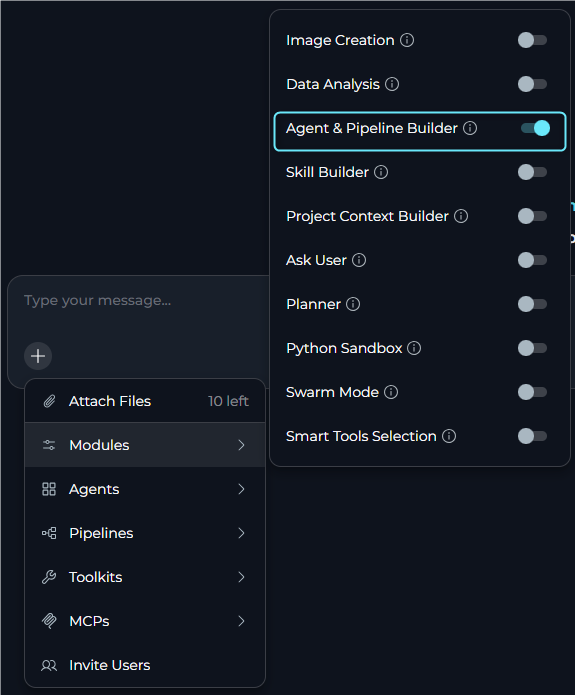Activate the Swarm Mode toggle

pos(532,392)
